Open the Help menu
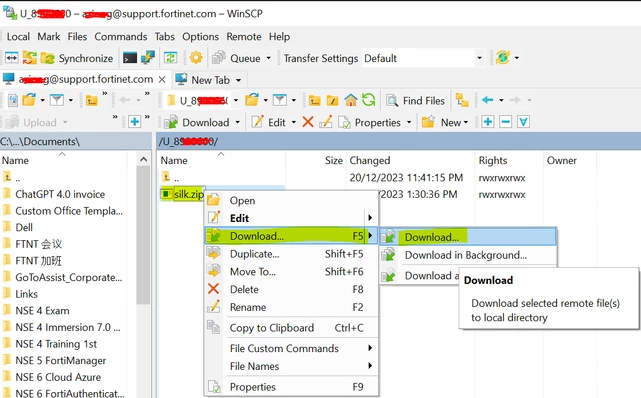Viewport: 641px width, 398px height. tap(279, 37)
